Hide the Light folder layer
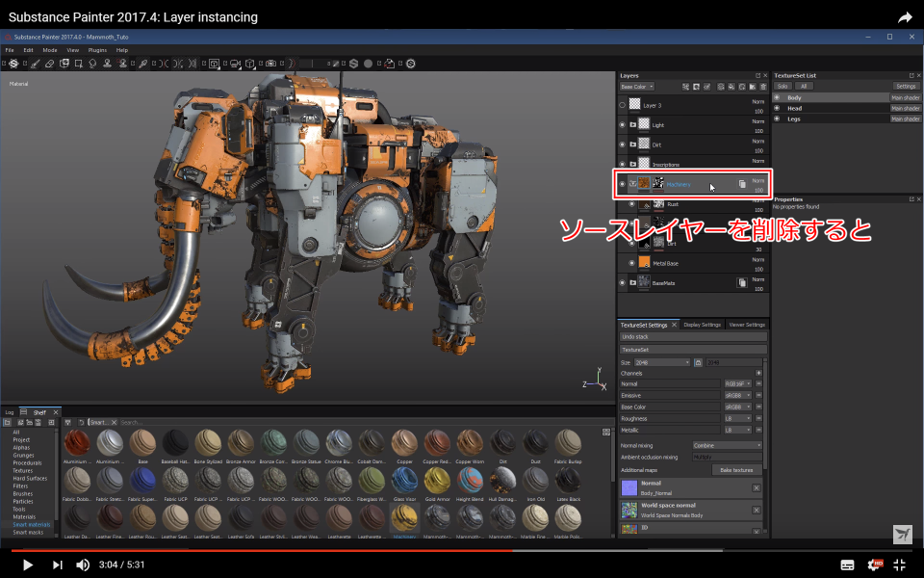Viewport: 924px width, 578px height. pos(623,125)
